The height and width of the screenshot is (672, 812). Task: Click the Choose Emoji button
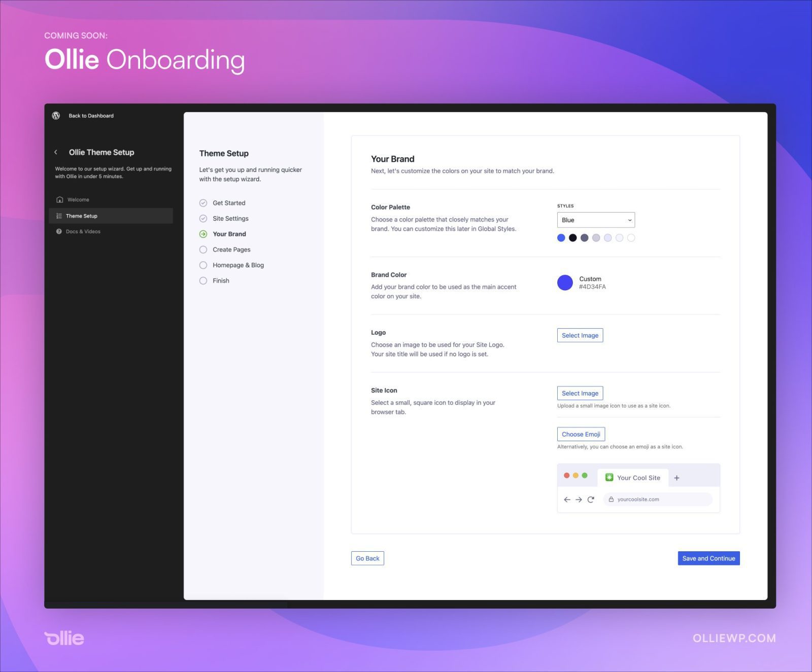[581, 434]
